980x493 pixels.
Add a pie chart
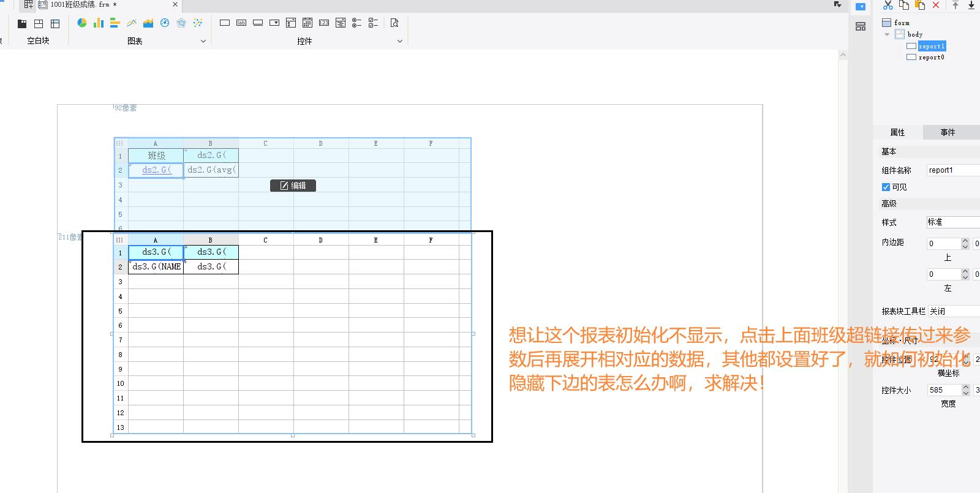pyautogui.click(x=82, y=23)
